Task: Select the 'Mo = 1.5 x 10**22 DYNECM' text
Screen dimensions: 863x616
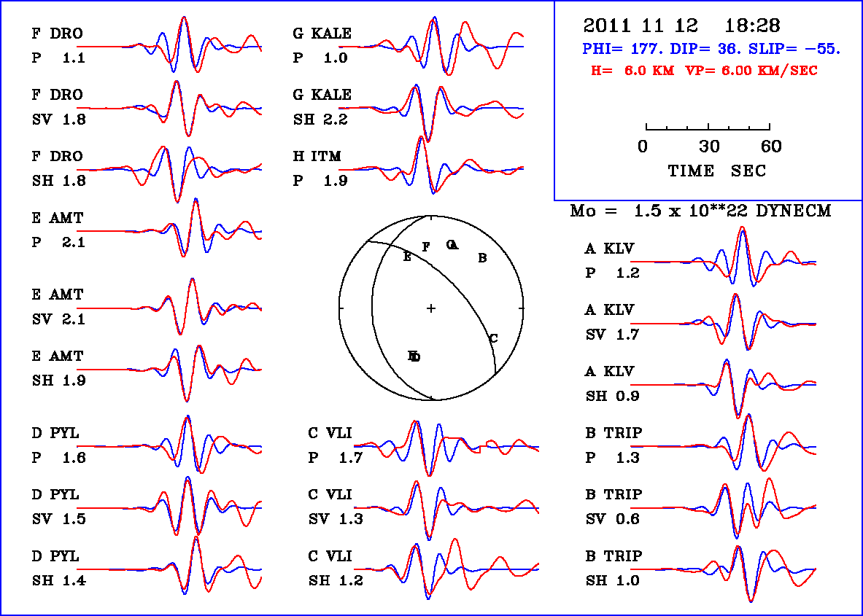Action: tap(700, 211)
